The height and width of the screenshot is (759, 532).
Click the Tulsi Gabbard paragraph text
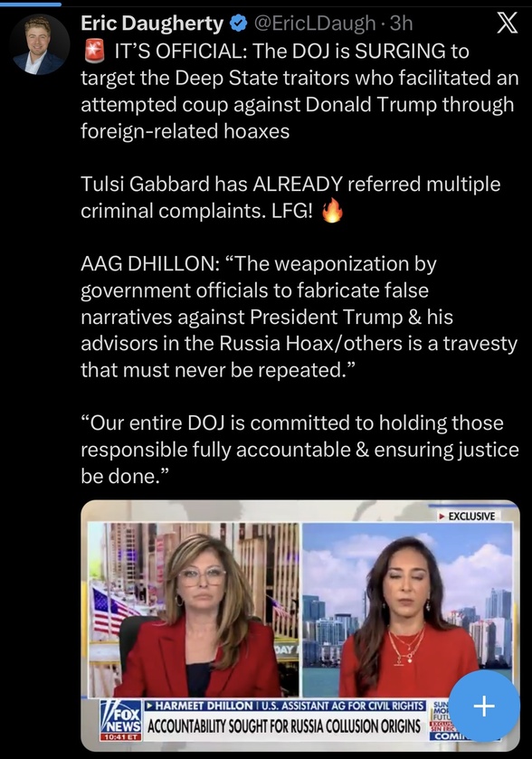coord(290,197)
